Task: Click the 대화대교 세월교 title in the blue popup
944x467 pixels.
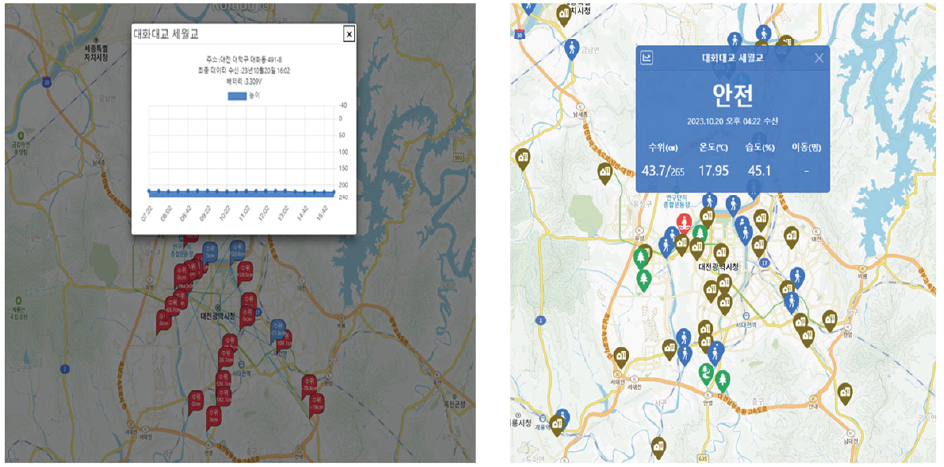Action: coord(732,58)
